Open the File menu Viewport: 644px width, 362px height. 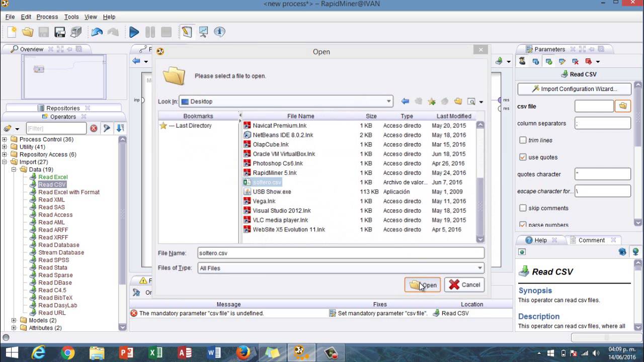10,17
